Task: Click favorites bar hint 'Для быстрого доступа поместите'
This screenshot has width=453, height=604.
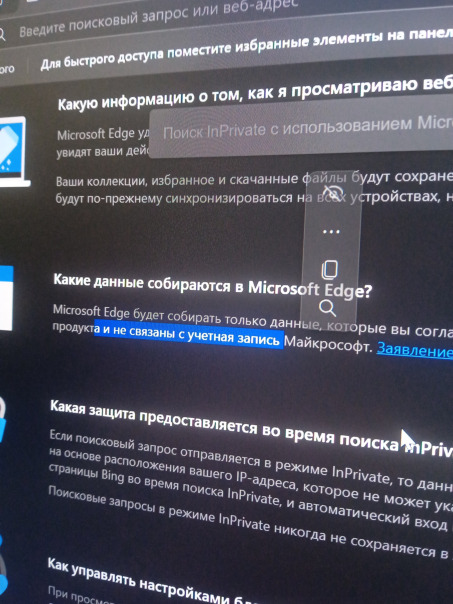Action: click(247, 47)
